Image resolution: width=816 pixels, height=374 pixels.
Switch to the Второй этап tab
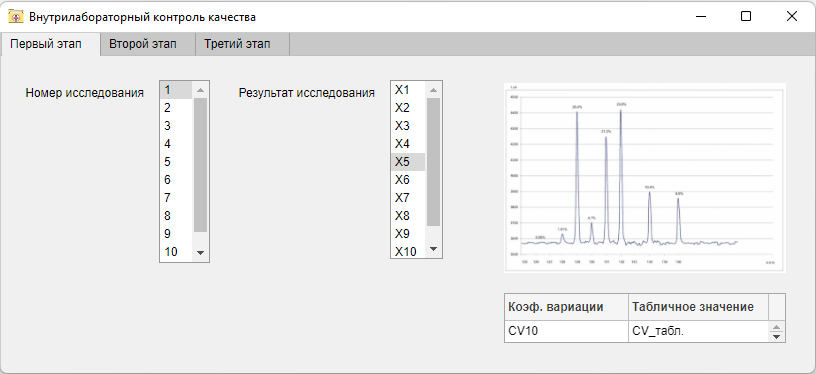(x=147, y=44)
